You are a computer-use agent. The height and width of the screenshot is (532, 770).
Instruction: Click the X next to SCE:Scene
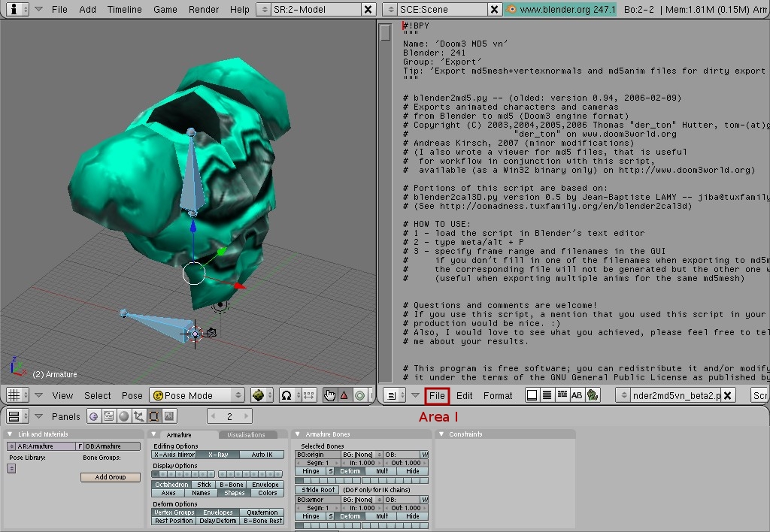(494, 9)
